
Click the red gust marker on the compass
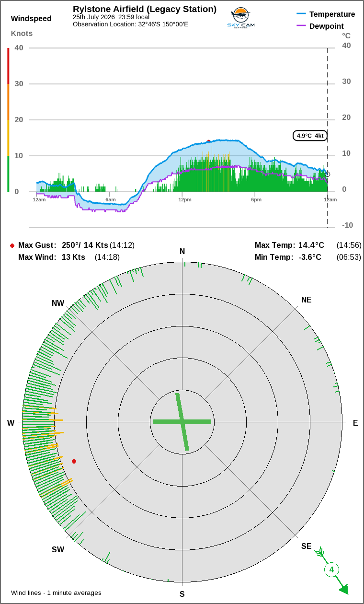(74, 461)
